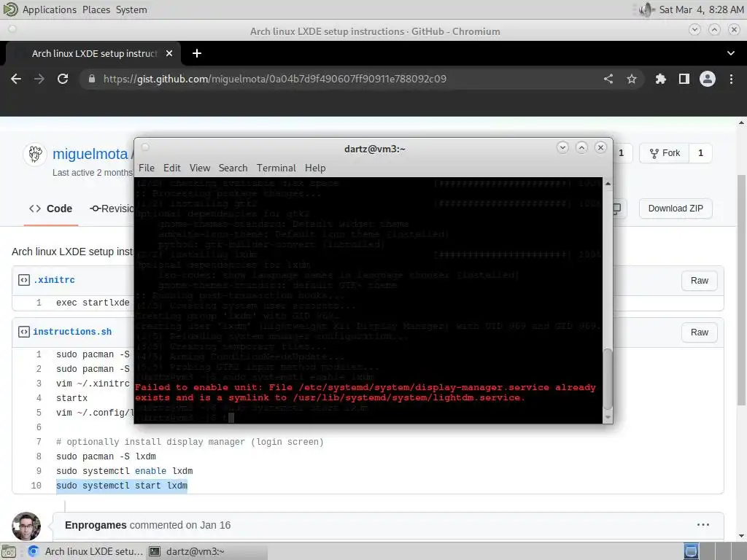This screenshot has height=560, width=747.
Task: Open the Enprogames comment options menu
Action: (x=703, y=525)
